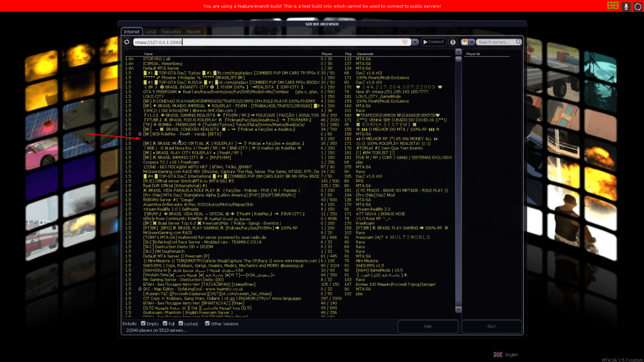Select Xtream-Reallife 2.0 | Selfmade row
This screenshot has height=362, width=644.
tap(288, 209)
